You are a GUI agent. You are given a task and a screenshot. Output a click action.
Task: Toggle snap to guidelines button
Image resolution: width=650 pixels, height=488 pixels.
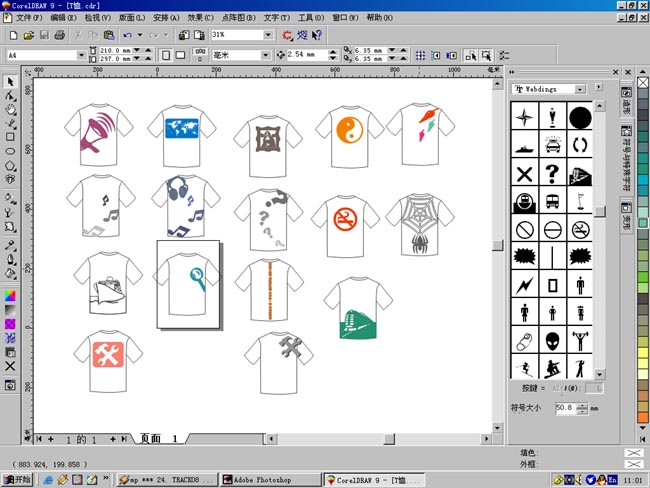pyautogui.click(x=436, y=55)
